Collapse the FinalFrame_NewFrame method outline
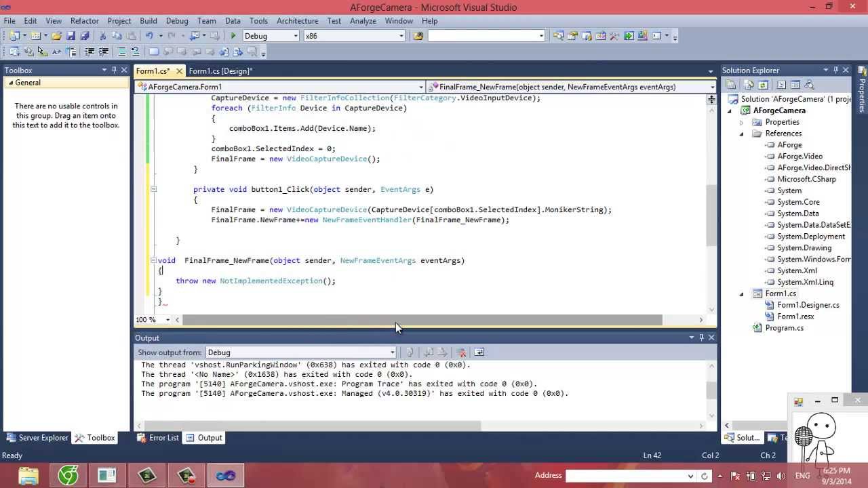The width and height of the screenshot is (868, 488). pos(154,261)
